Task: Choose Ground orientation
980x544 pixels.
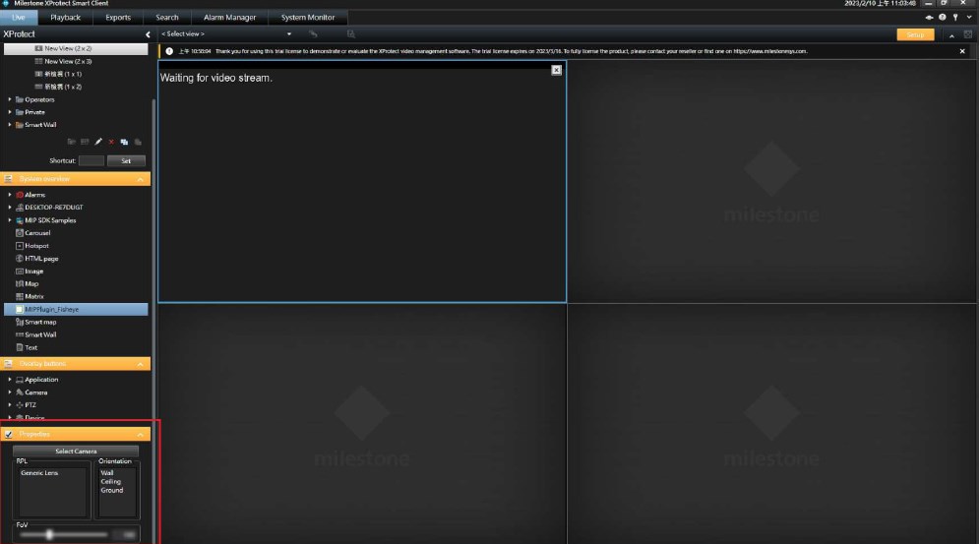Action: (x=112, y=490)
